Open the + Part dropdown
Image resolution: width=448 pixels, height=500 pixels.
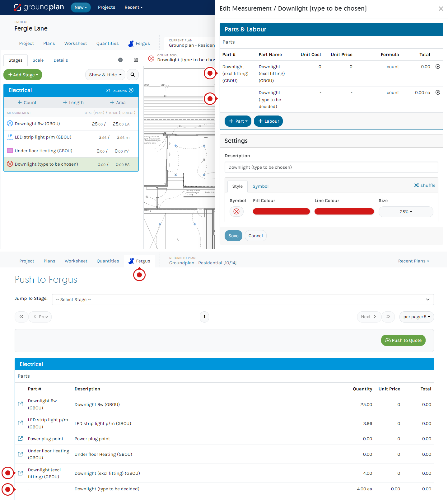[x=238, y=121]
